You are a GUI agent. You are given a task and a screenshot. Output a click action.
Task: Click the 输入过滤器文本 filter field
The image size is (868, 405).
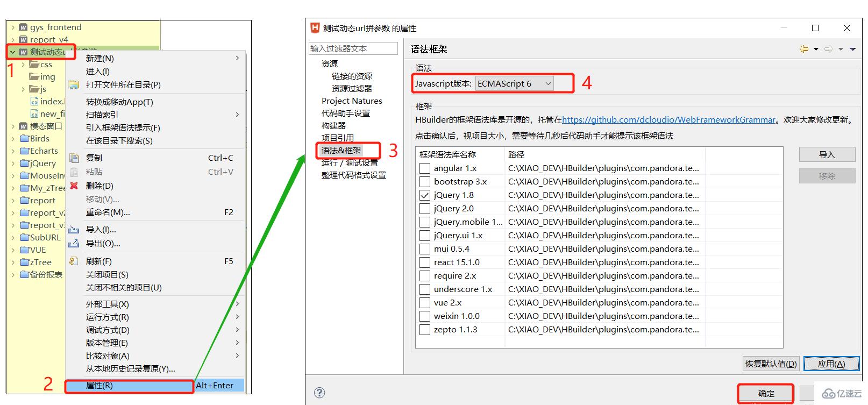pos(353,48)
